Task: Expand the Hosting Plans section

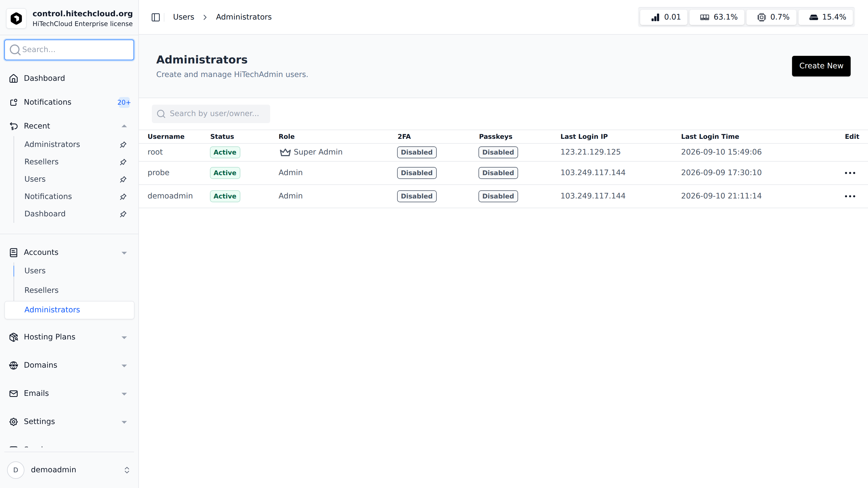Action: (x=124, y=337)
